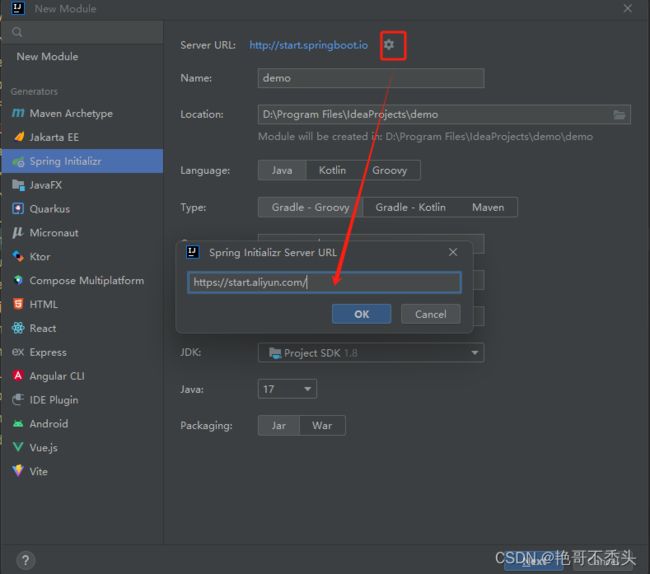Click Cancel in Server URL dialog
This screenshot has height=574, width=650.
coord(431,314)
